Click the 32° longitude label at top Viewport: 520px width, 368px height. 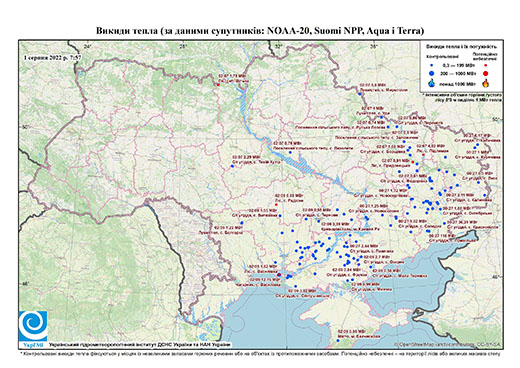click(279, 47)
